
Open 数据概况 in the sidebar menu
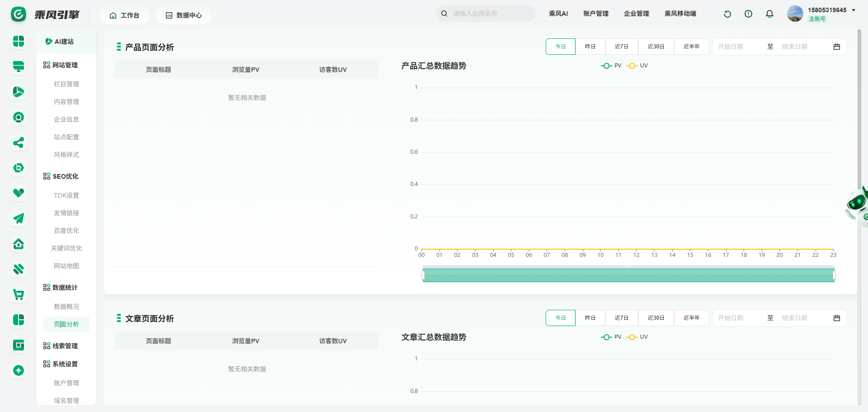pyautogui.click(x=66, y=307)
